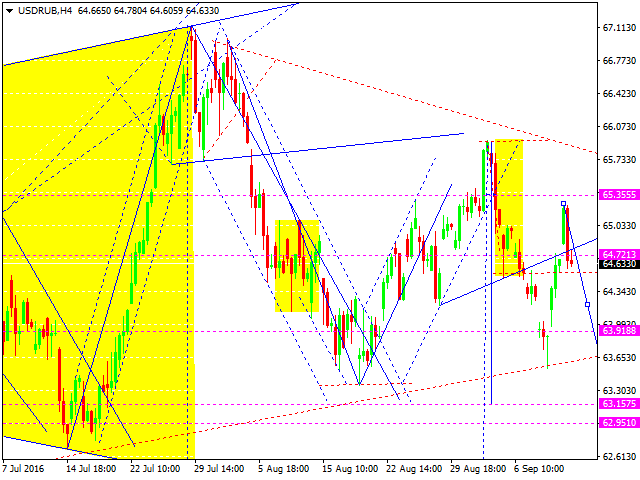The width and height of the screenshot is (640, 480).
Task: Click the 29 Jul 14:00 time label
Action: [x=220, y=469]
